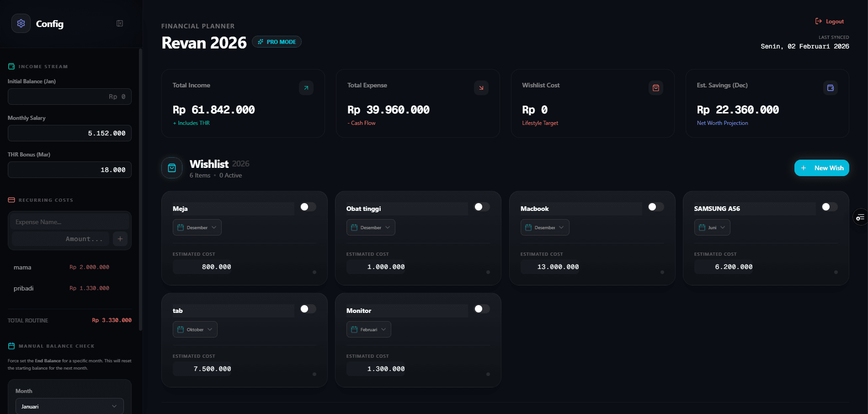
Task: Click the Total Income trend arrow icon
Action: pyautogui.click(x=306, y=87)
